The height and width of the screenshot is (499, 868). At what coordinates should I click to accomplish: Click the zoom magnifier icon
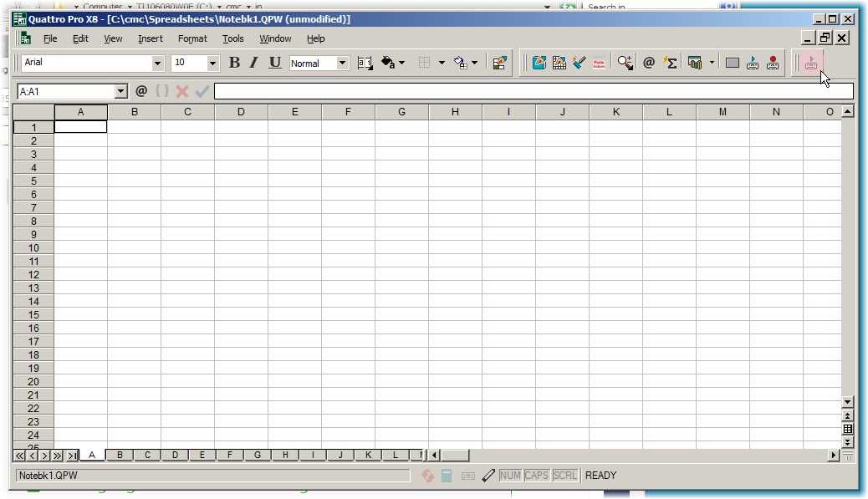[x=625, y=63]
